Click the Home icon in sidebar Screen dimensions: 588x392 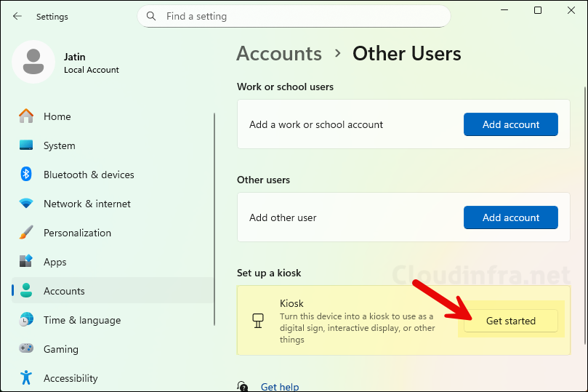[26, 116]
